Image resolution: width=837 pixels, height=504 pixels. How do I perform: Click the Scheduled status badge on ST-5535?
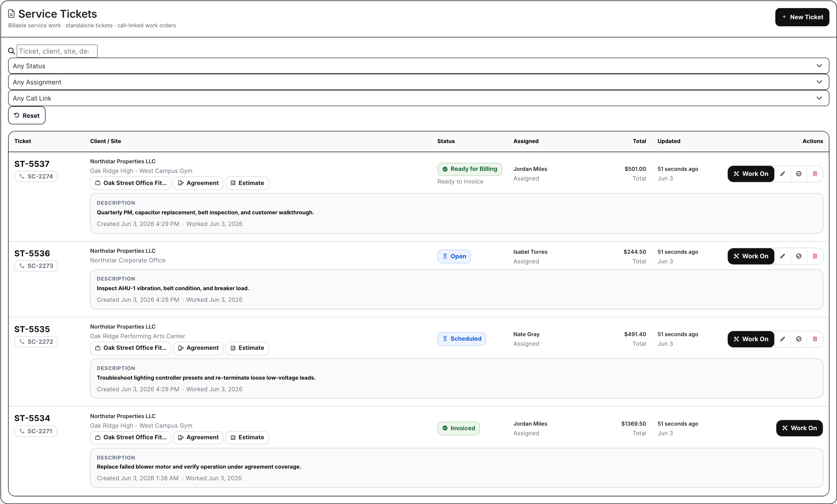click(x=461, y=339)
